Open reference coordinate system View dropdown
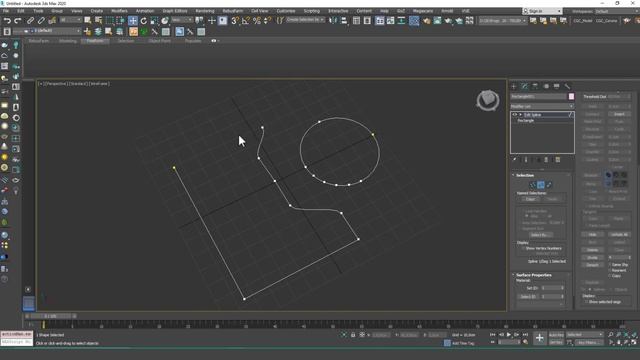Screen dimensions: 640x360 (182, 20)
